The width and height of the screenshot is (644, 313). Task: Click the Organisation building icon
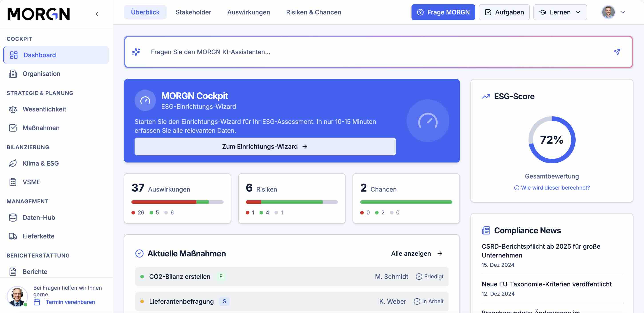(13, 74)
